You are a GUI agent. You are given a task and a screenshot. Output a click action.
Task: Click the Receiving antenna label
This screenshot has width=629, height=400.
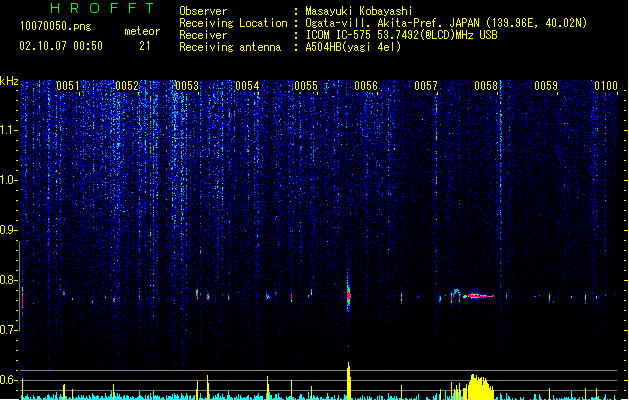click(230, 47)
